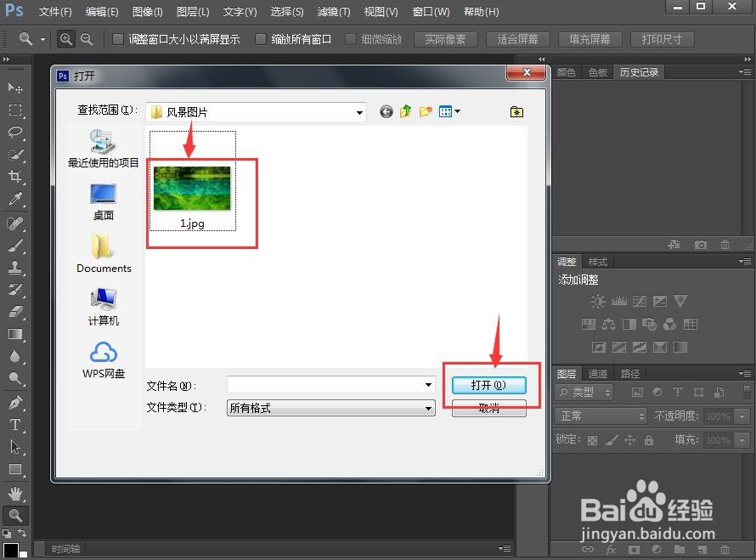Select the Lasso tool
This screenshot has width=756, height=560.
tap(15, 133)
